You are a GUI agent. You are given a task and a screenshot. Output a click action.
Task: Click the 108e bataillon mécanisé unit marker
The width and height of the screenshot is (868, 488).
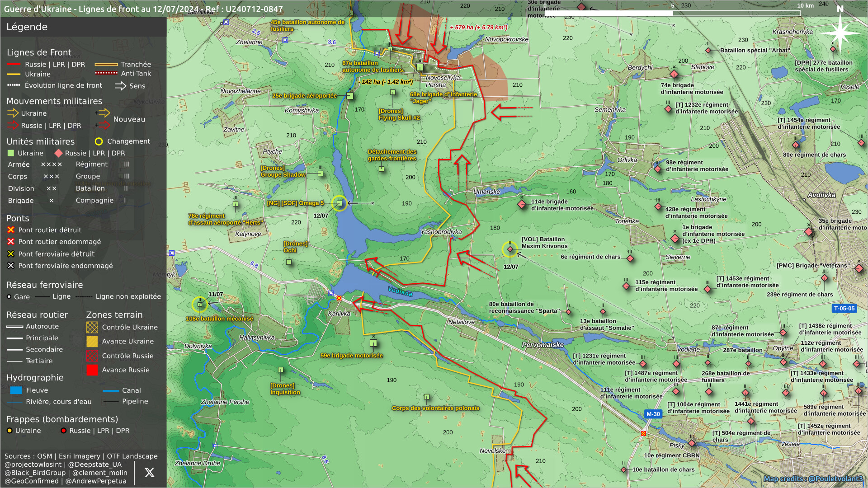(200, 305)
